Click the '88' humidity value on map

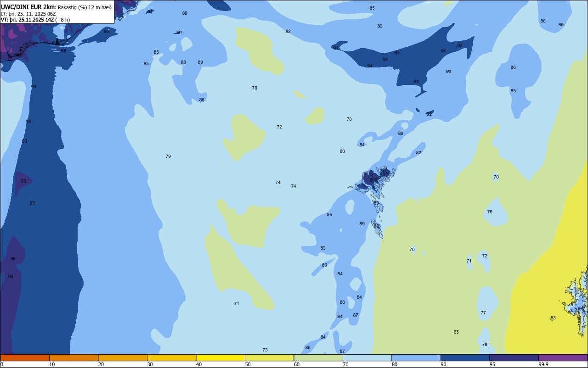pyautogui.click(x=183, y=62)
